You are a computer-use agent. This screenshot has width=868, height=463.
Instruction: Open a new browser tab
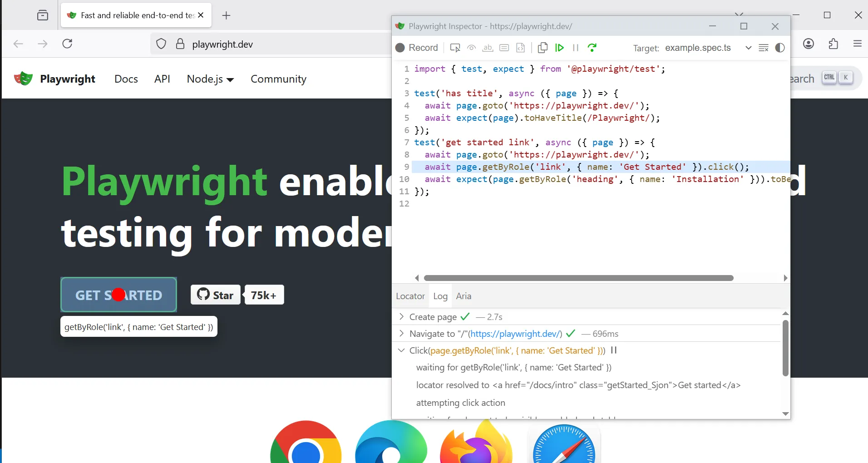pyautogui.click(x=226, y=15)
